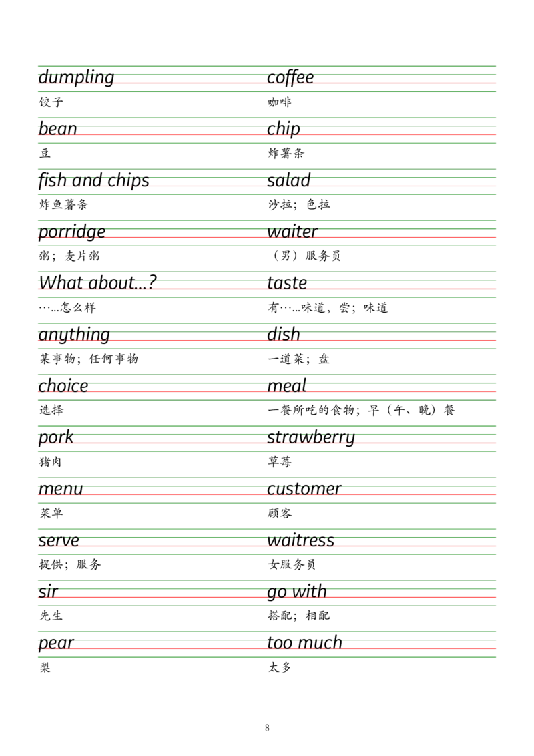Click the word 'dumpling' in the left column
This screenshot has height=756, width=534.
(x=76, y=77)
